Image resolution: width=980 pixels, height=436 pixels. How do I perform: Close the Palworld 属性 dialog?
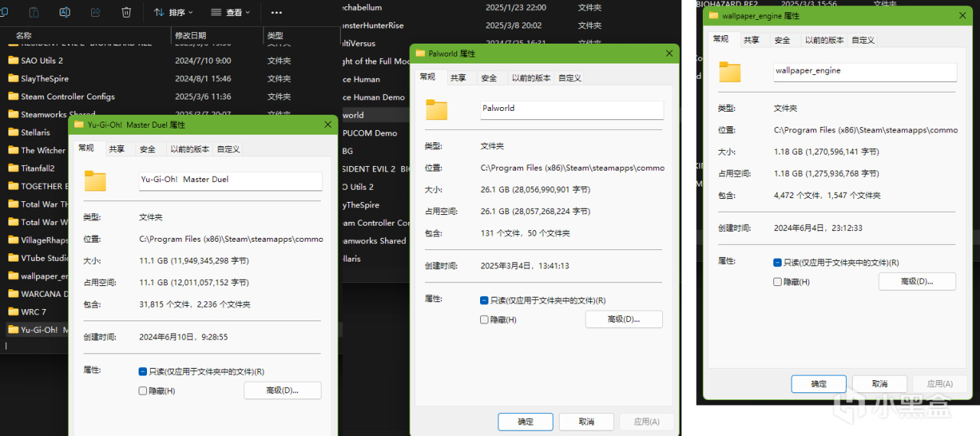(669, 54)
